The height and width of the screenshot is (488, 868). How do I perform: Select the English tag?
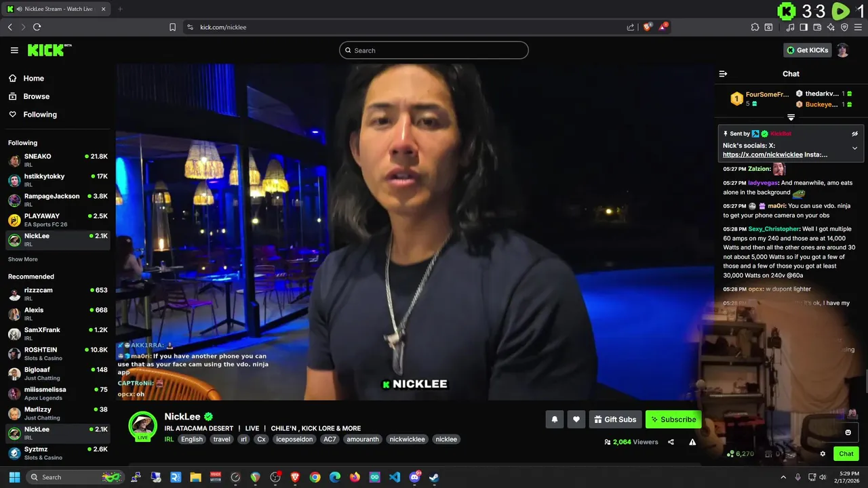coord(192,439)
